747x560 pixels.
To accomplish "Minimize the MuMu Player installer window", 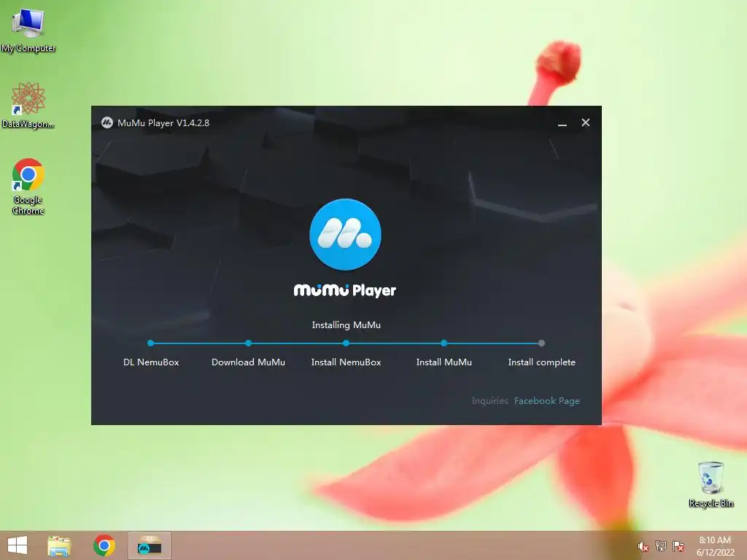I will [x=562, y=123].
